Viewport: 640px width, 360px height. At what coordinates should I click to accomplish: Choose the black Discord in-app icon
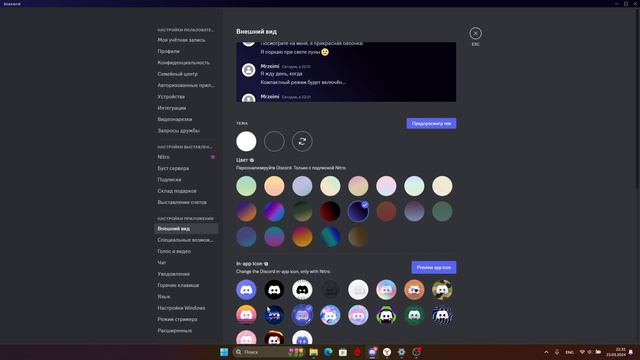pos(274,290)
